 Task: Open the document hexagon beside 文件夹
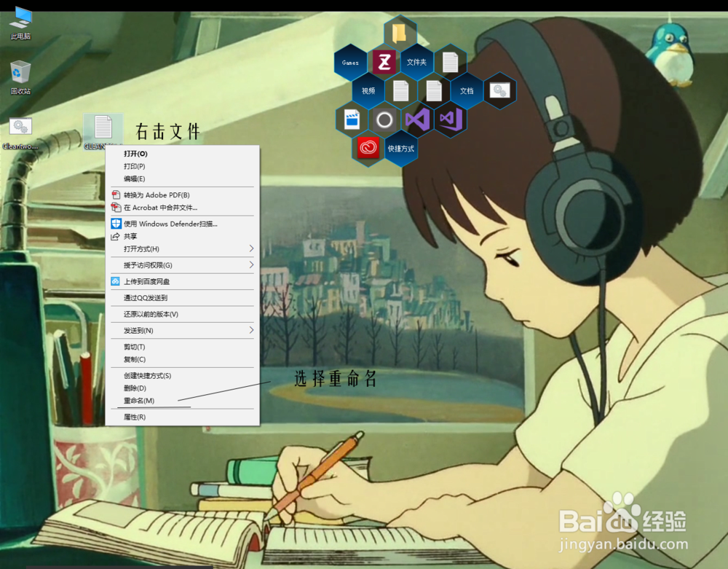pos(451,62)
